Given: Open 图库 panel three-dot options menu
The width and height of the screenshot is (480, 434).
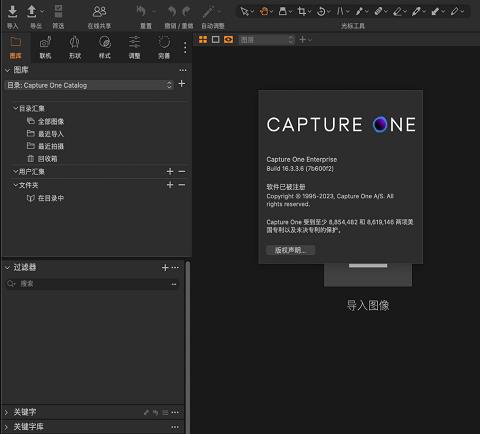Looking at the screenshot, I should (183, 70).
